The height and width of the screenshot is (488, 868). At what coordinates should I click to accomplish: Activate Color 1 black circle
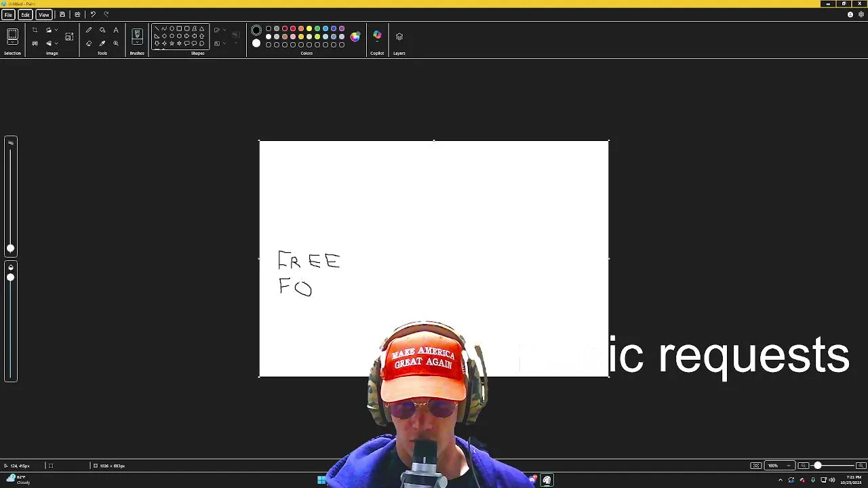[256, 30]
